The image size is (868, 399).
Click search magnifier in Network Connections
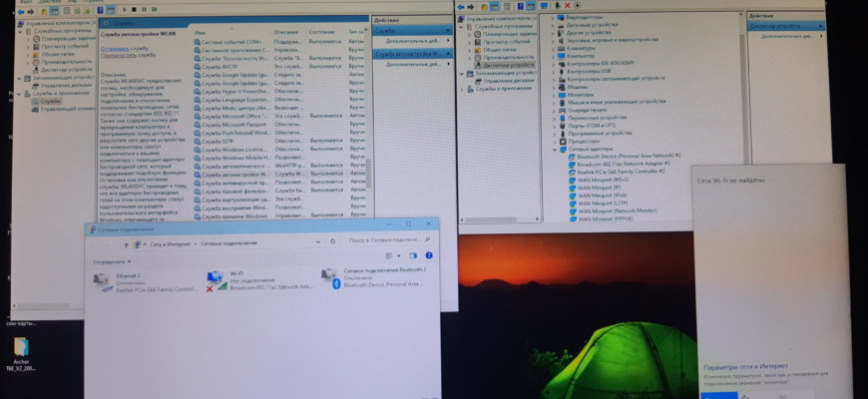pyautogui.click(x=427, y=240)
